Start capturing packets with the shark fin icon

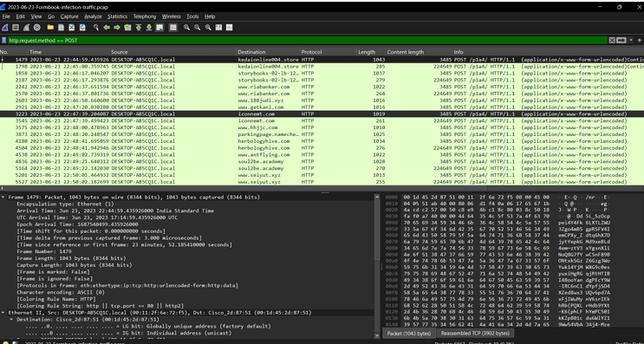[x=5, y=28]
